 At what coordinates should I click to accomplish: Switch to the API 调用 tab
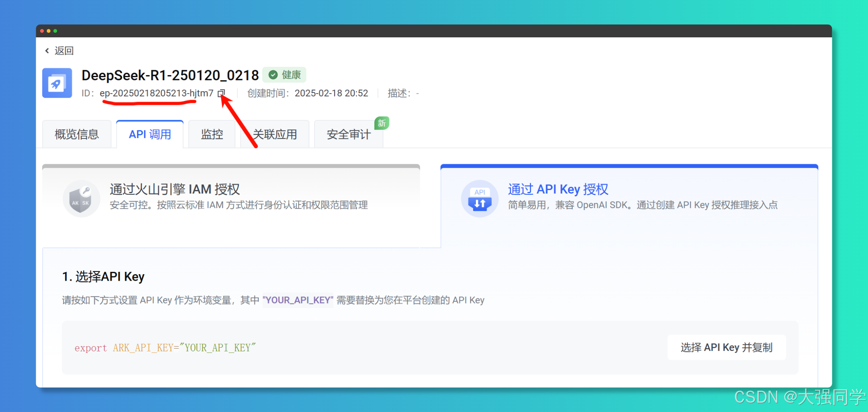pos(150,134)
